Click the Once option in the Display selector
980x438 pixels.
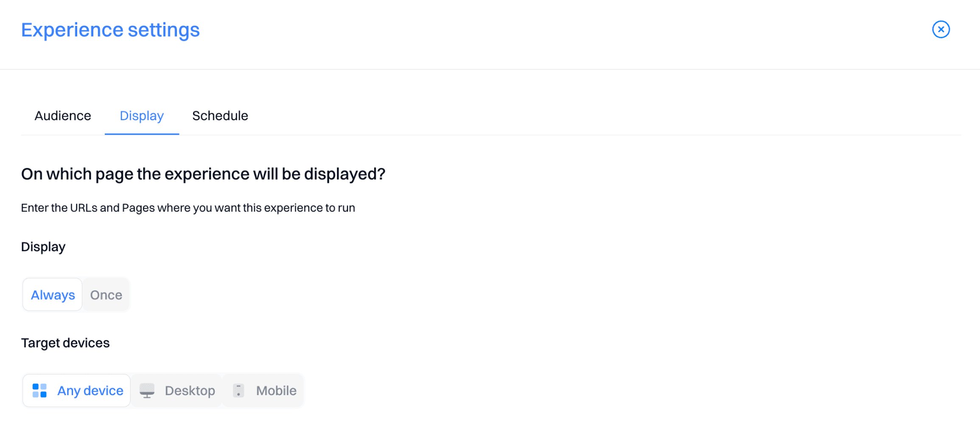click(x=106, y=295)
